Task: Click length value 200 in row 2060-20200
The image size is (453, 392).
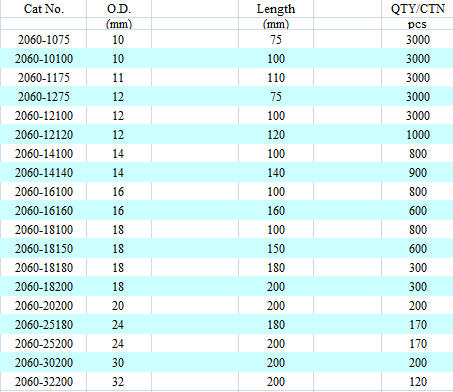Action: click(276, 306)
